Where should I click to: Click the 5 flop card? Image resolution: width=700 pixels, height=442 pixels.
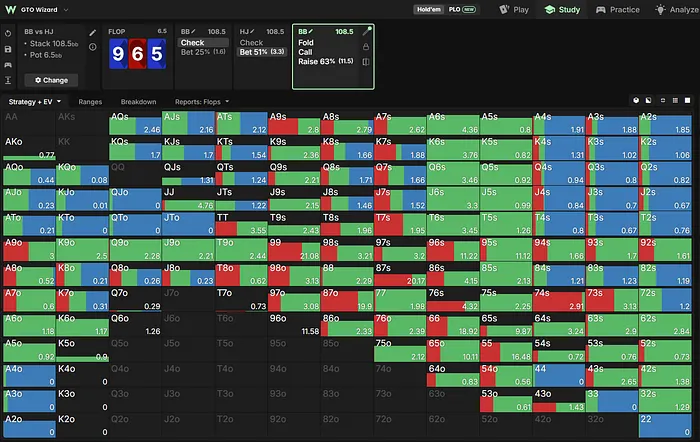[x=157, y=54]
